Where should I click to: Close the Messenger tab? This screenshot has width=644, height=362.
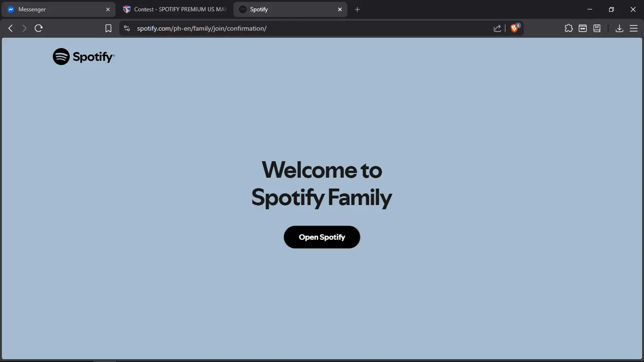pyautogui.click(x=108, y=9)
